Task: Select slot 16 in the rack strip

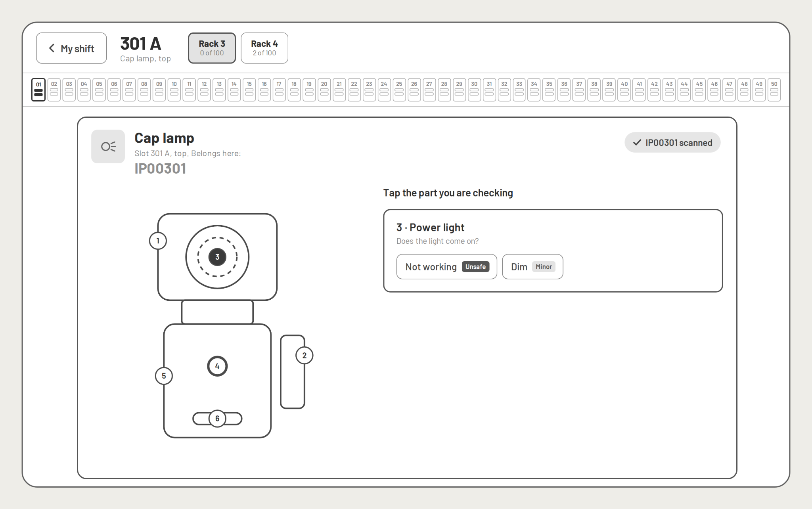Action: [x=264, y=90]
